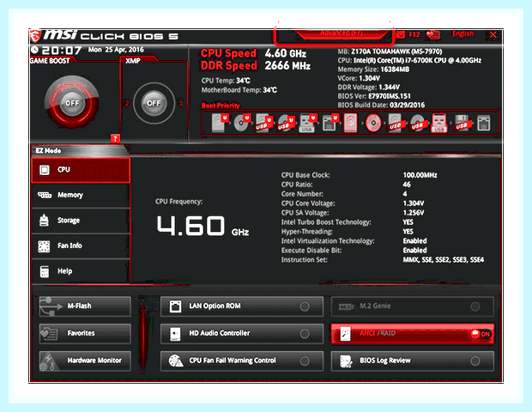Click the large 4.60 GHz CPU Frequency
Image resolution: width=532 pixels, height=412 pixels.
click(203, 226)
